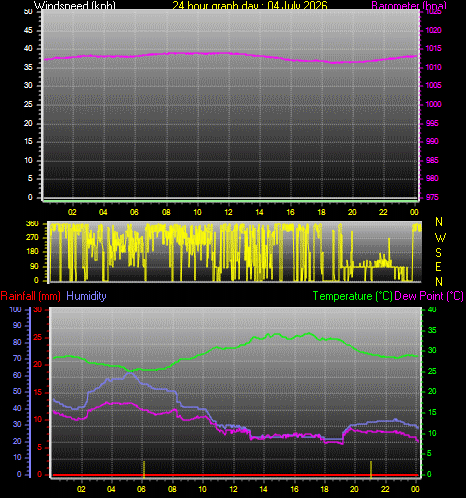Click the 270 wind direction axis value

coord(32,237)
